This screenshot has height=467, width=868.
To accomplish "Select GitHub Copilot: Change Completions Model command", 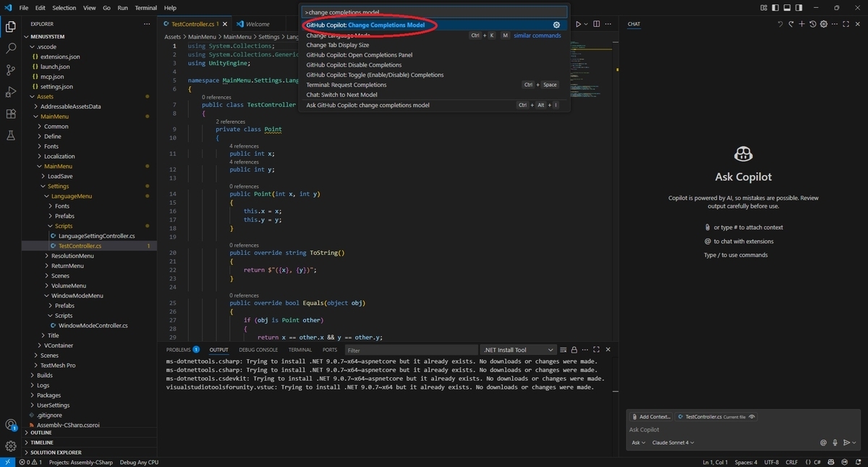I will pyautogui.click(x=434, y=25).
